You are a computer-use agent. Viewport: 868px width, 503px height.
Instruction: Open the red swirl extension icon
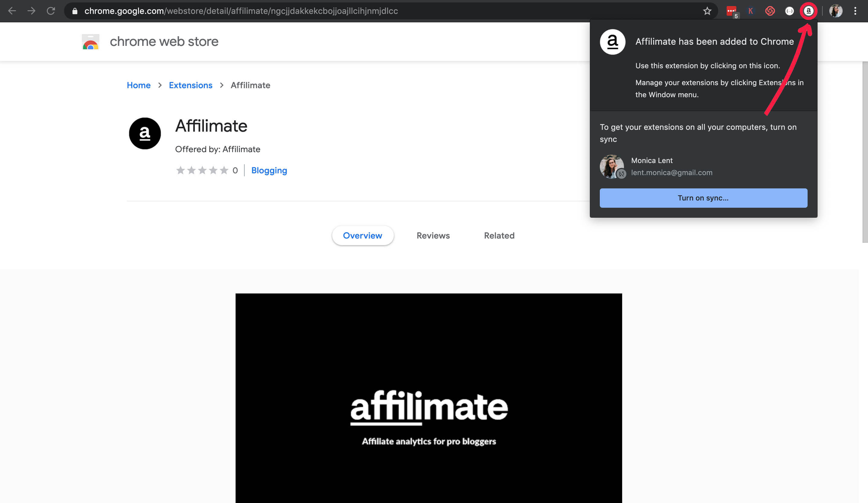pyautogui.click(x=770, y=11)
